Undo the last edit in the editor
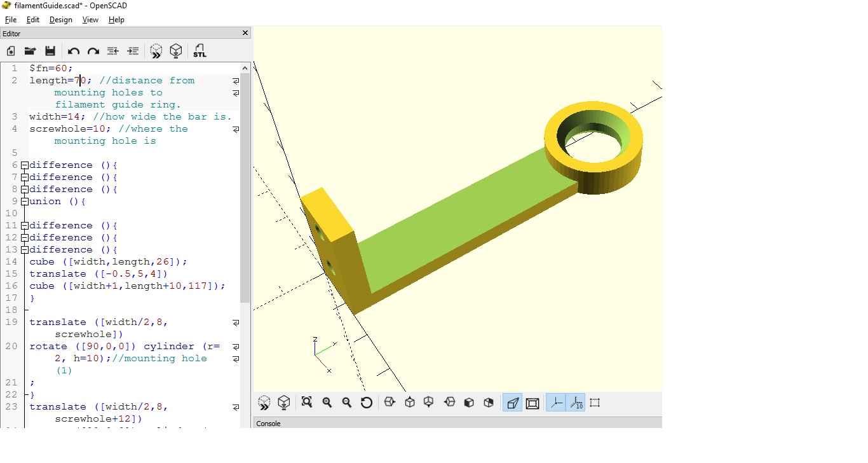 tap(74, 51)
